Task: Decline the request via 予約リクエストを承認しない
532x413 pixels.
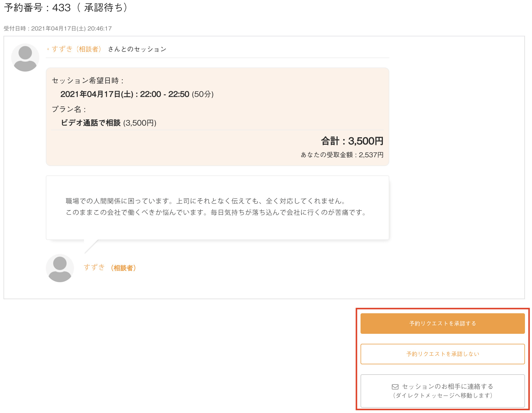Action: [x=442, y=354]
